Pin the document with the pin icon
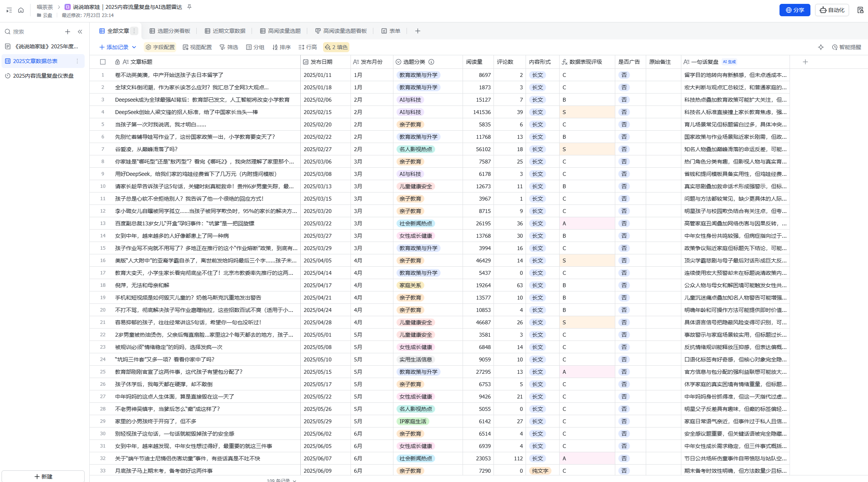This screenshot has height=482, width=868. pos(189,7)
